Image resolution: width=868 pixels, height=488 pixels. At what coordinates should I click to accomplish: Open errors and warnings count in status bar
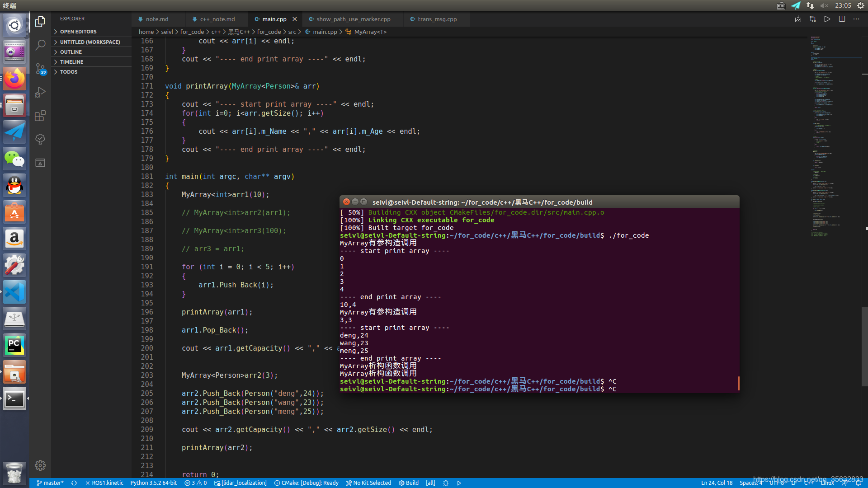tap(195, 483)
